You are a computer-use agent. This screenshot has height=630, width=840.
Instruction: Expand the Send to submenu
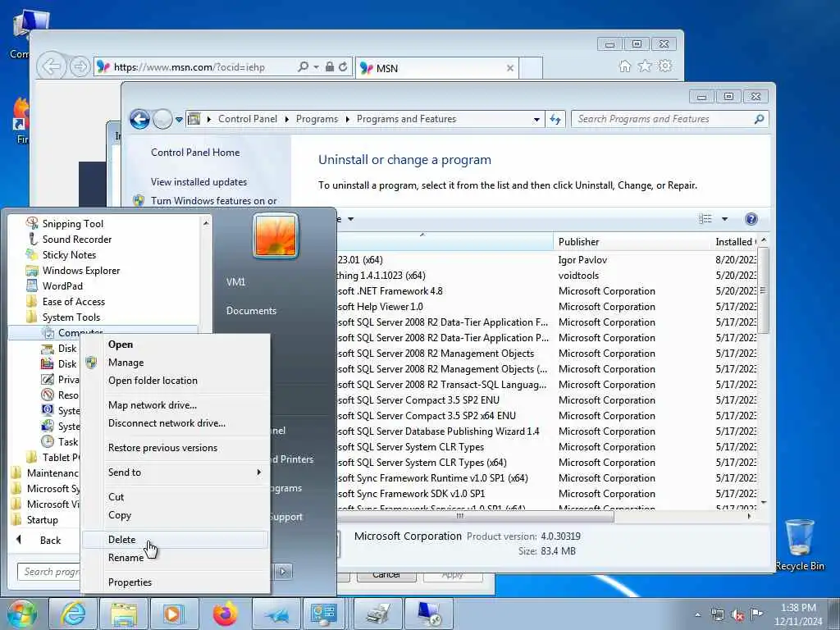point(175,472)
